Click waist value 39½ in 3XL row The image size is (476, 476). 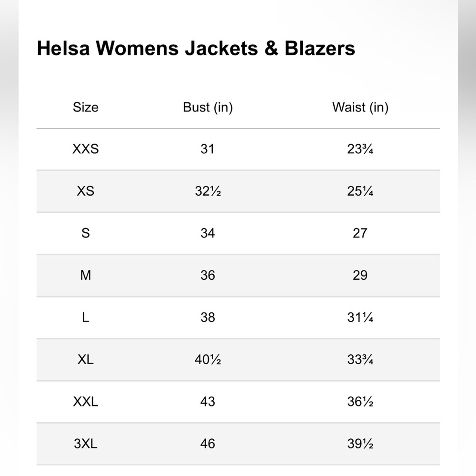pyautogui.click(x=360, y=444)
